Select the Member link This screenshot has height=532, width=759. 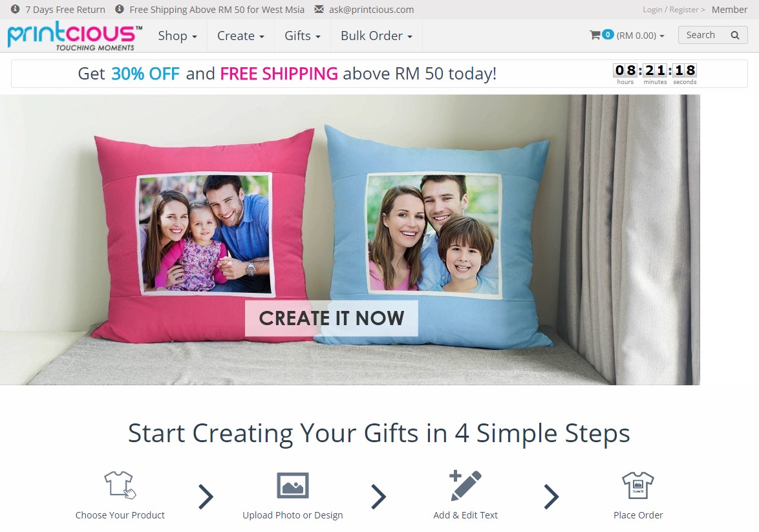point(729,10)
